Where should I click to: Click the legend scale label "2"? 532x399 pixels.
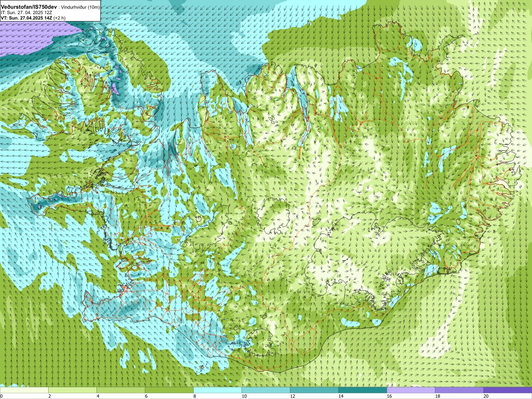pyautogui.click(x=49, y=396)
